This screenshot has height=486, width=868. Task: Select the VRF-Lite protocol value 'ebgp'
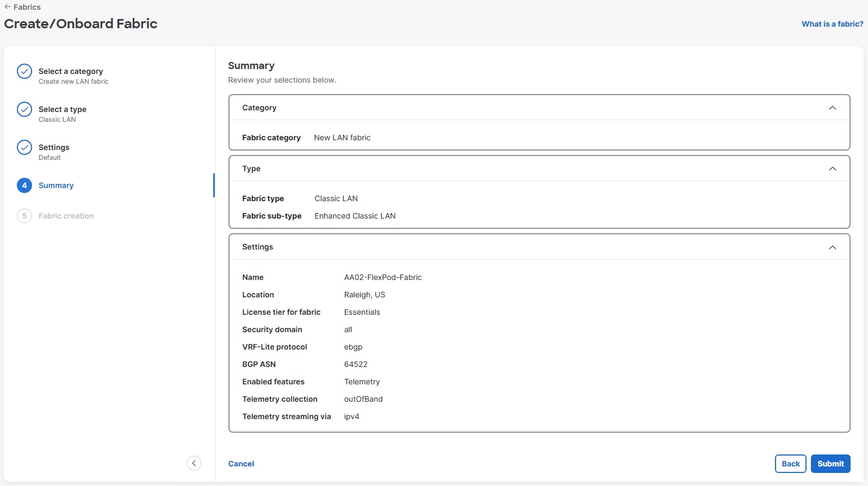(353, 347)
